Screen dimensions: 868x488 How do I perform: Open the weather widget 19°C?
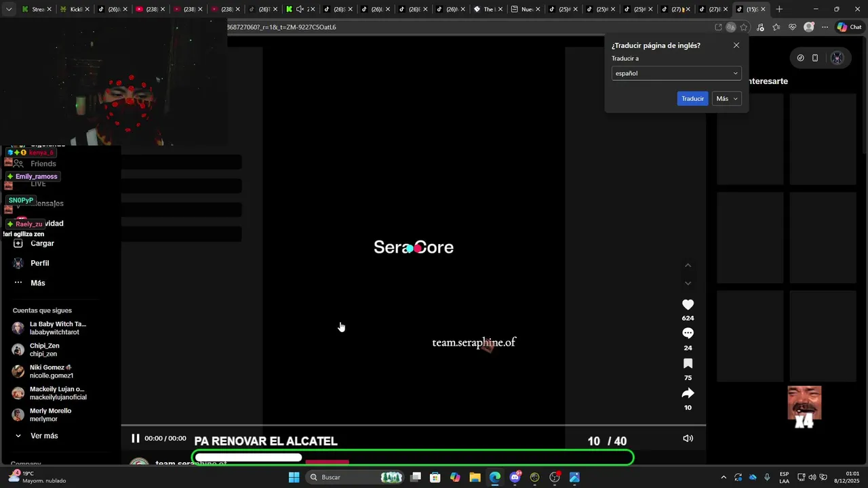tap(37, 477)
